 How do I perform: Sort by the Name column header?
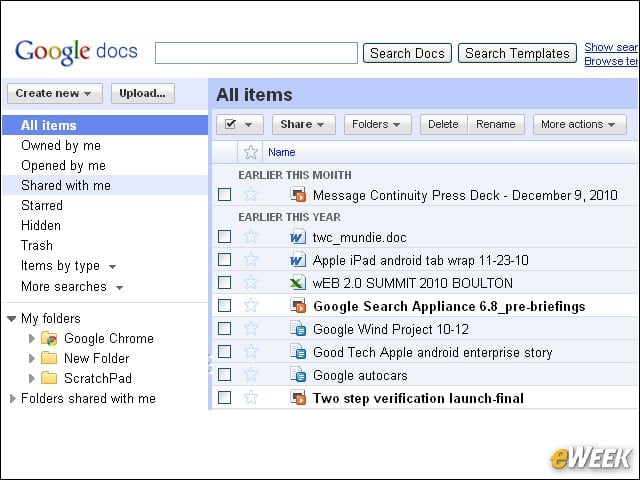point(282,152)
